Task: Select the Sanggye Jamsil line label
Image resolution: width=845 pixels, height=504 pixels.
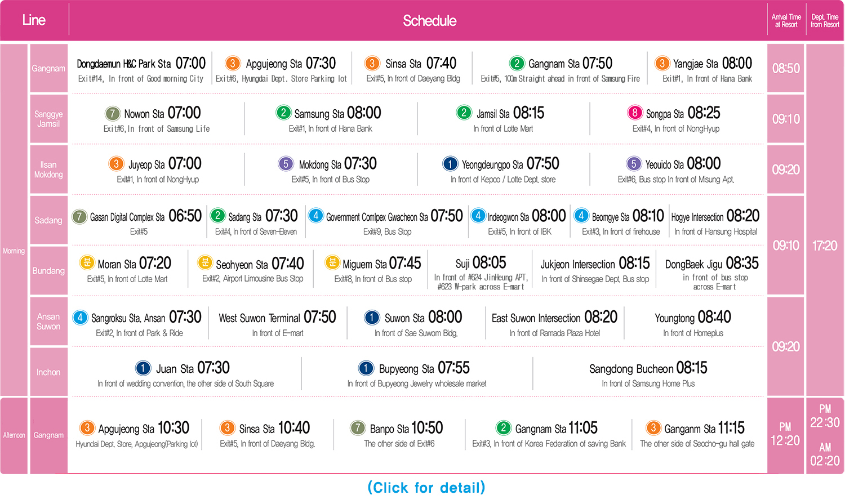Action: coord(48,119)
